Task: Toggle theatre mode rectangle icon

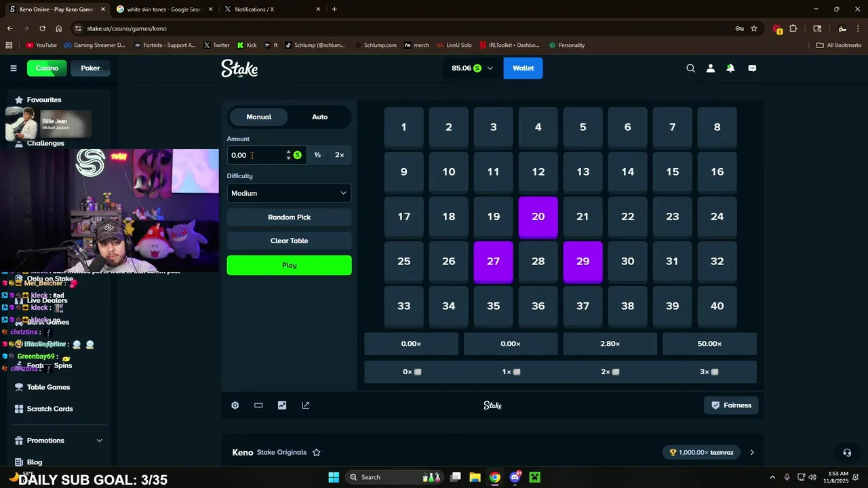Action: pyautogui.click(x=258, y=405)
